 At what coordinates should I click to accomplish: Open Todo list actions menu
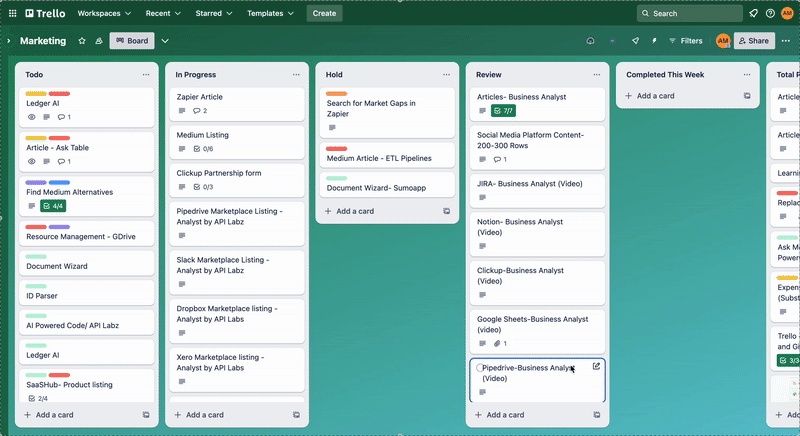coord(146,74)
